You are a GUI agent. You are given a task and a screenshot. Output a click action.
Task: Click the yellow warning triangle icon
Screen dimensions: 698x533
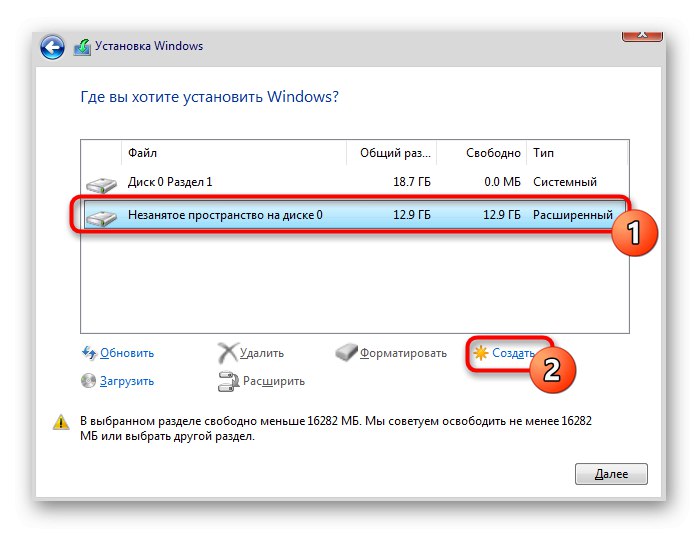(x=61, y=422)
